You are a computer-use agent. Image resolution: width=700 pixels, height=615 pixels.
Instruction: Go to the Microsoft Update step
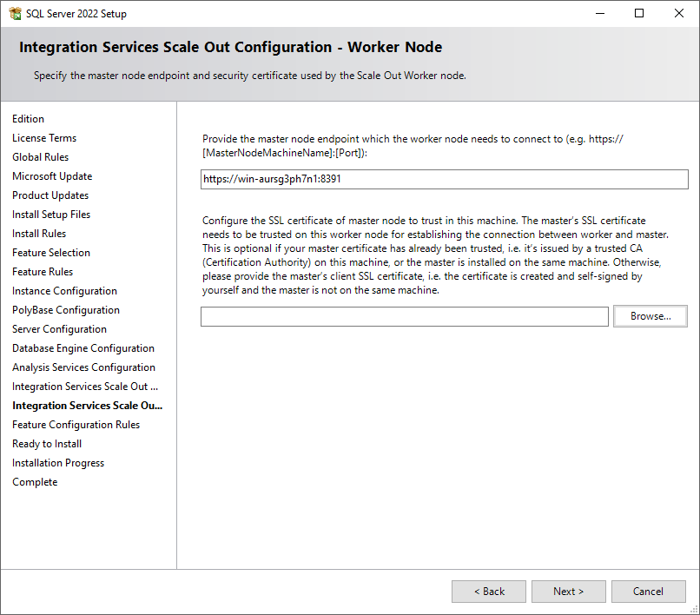tap(52, 175)
